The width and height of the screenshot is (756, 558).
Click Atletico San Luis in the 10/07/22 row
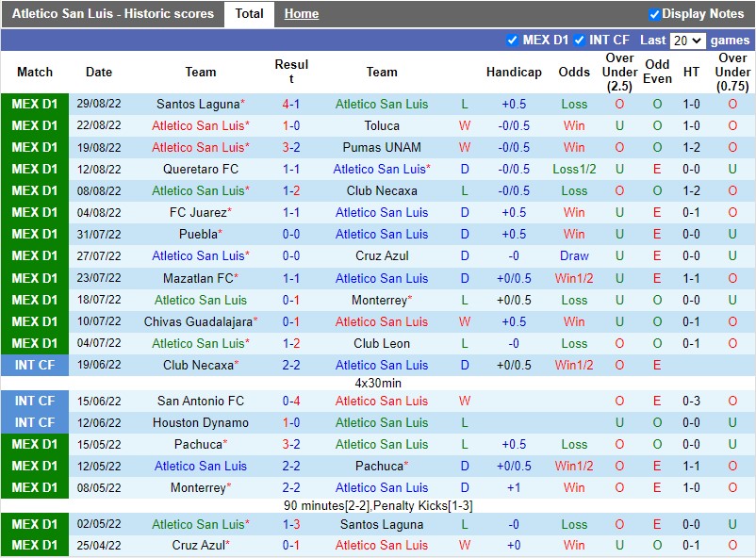(x=382, y=322)
